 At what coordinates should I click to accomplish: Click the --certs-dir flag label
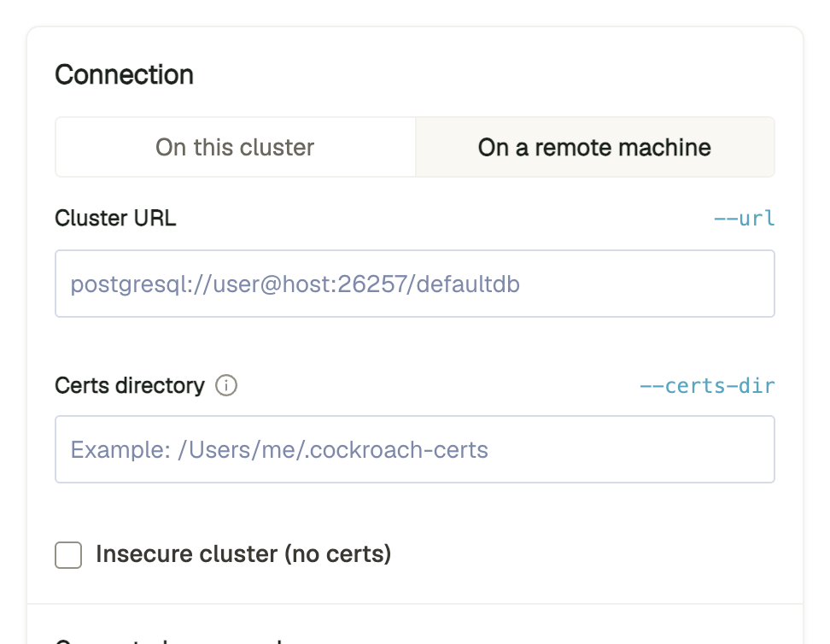click(707, 386)
